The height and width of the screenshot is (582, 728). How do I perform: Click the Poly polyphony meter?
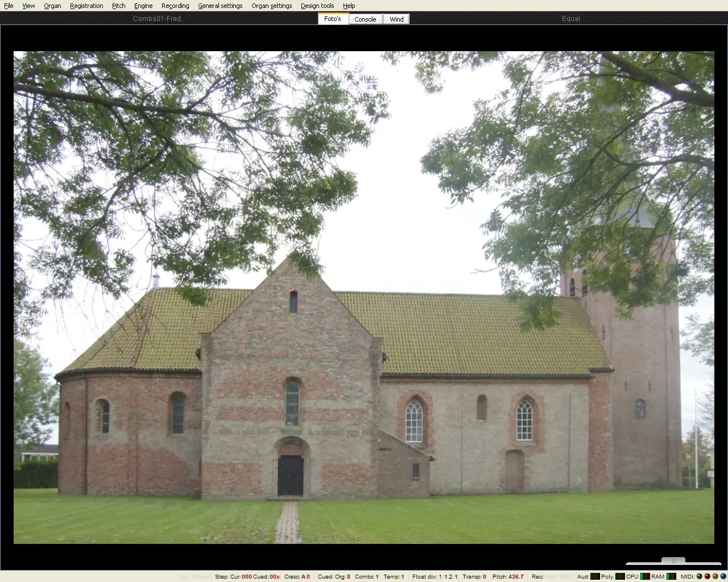pyautogui.click(x=620, y=576)
